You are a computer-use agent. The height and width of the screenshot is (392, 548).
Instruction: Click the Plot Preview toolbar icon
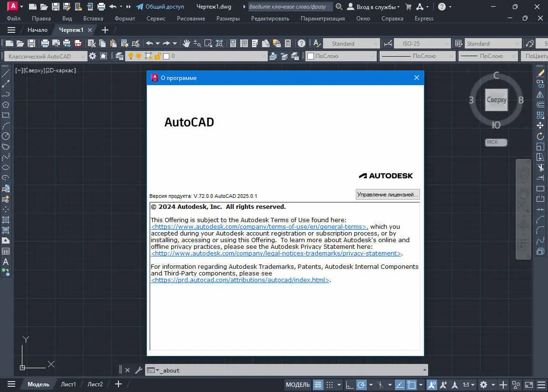tap(56, 43)
